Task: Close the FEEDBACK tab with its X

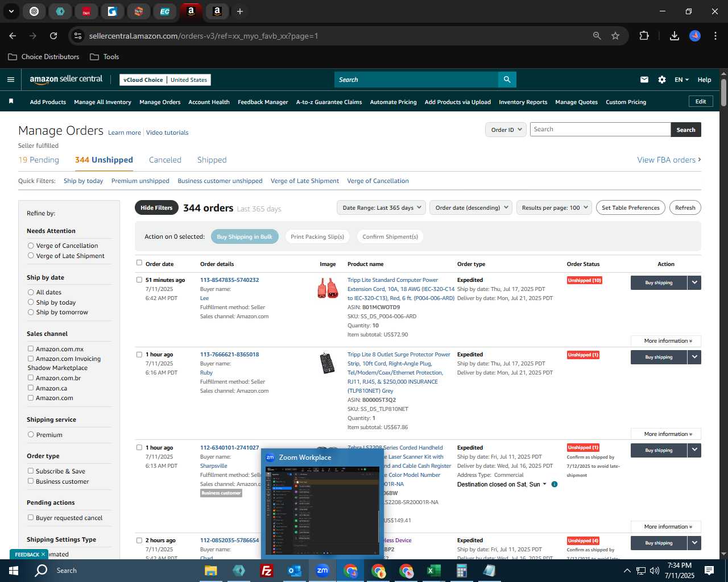Action: [x=43, y=554]
